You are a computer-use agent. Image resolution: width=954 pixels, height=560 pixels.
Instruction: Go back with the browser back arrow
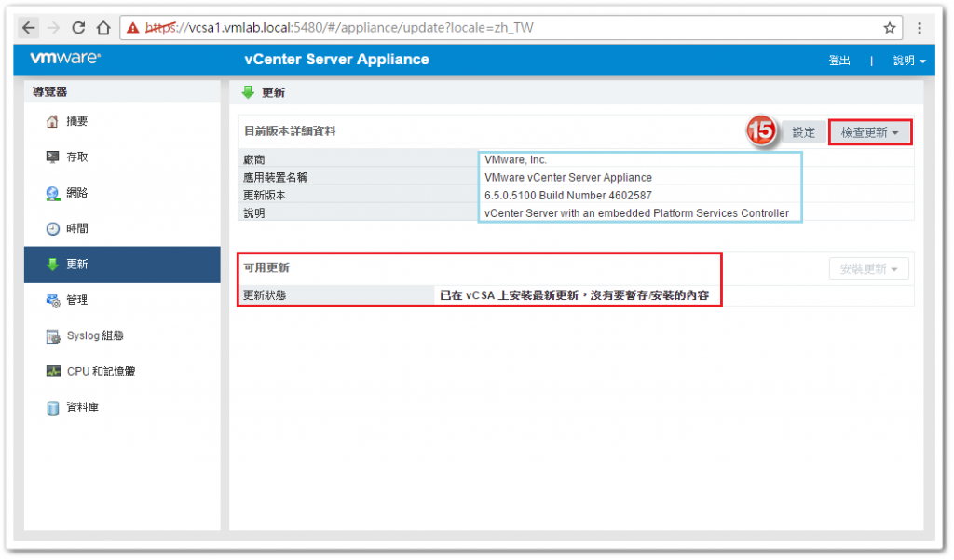click(x=28, y=27)
